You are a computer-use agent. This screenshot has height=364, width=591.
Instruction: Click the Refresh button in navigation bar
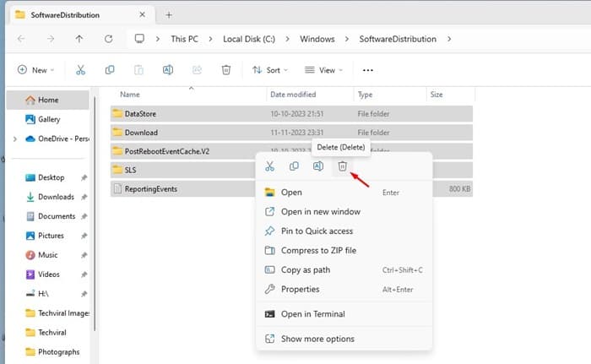point(108,39)
